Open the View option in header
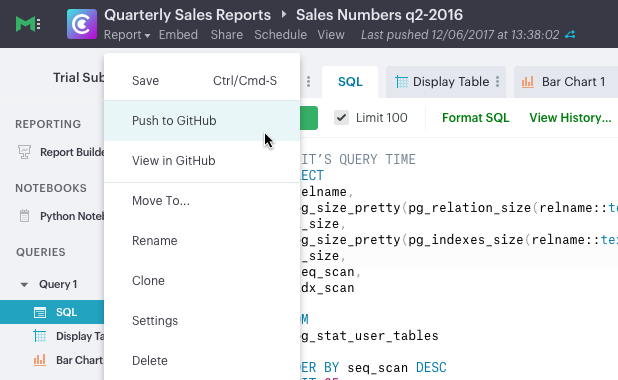The width and height of the screenshot is (618, 380). (x=331, y=35)
